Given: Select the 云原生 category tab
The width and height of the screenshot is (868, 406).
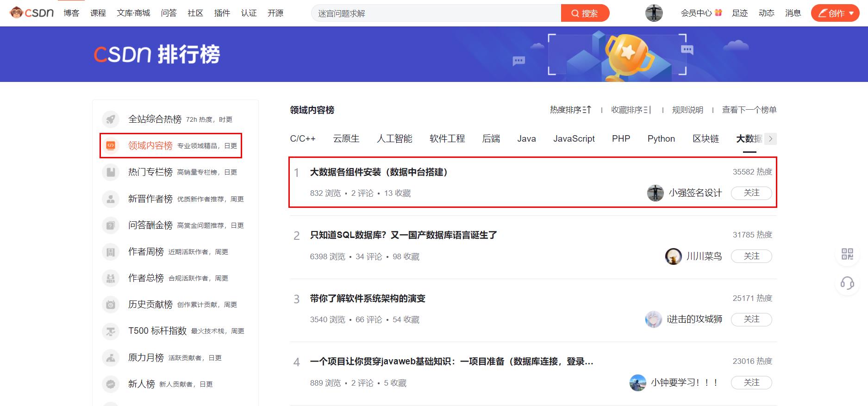Looking at the screenshot, I should [x=346, y=138].
